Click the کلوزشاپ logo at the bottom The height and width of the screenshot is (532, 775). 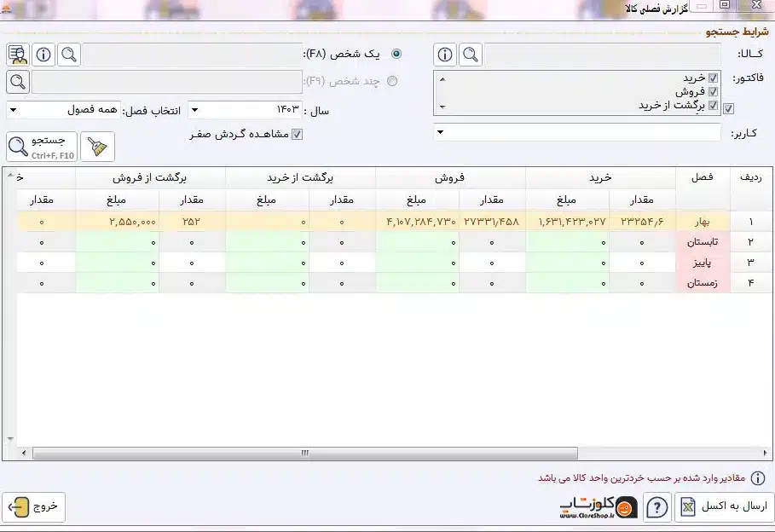pyautogui.click(x=599, y=507)
